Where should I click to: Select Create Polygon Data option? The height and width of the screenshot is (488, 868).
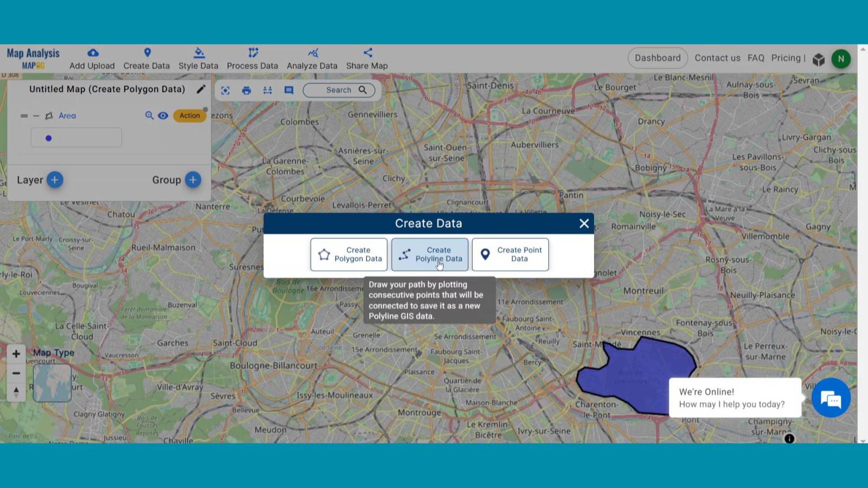[x=349, y=254]
